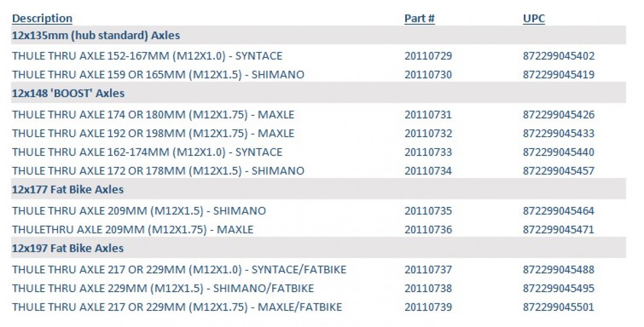The height and width of the screenshot is (327, 644).
Task: Select part number 20110731
Action: (x=428, y=115)
